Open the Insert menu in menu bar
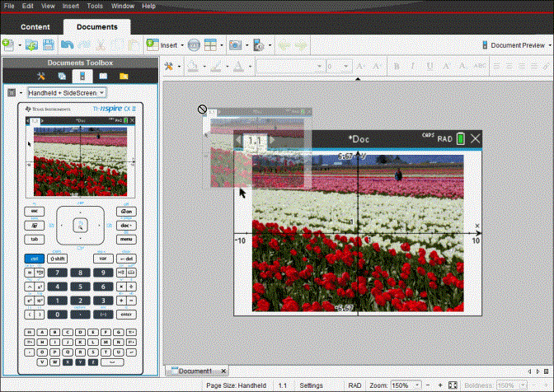Image resolution: width=554 pixels, height=392 pixels. [x=70, y=6]
